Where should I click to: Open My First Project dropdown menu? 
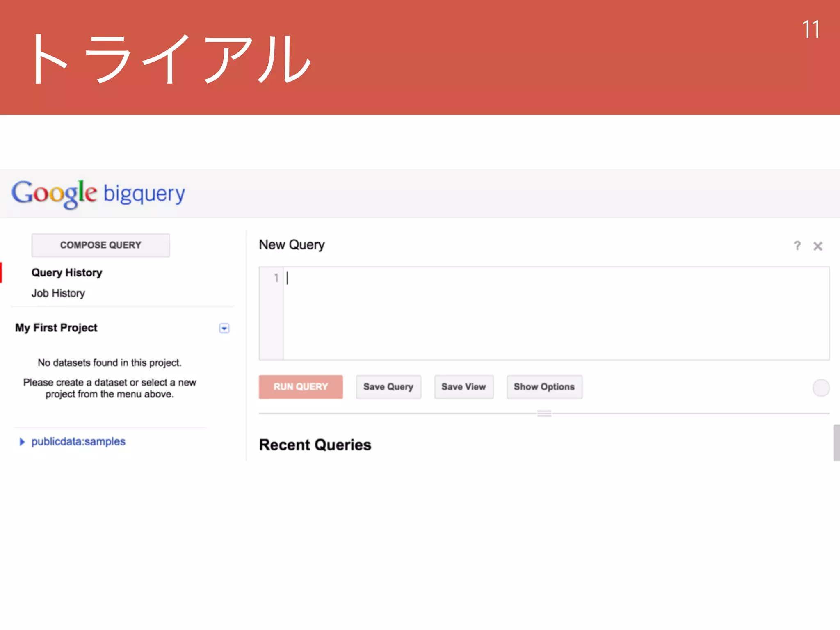tap(224, 328)
